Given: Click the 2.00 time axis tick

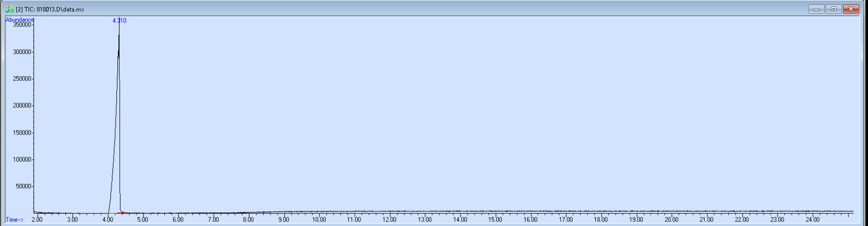Looking at the screenshot, I should click(x=37, y=220).
